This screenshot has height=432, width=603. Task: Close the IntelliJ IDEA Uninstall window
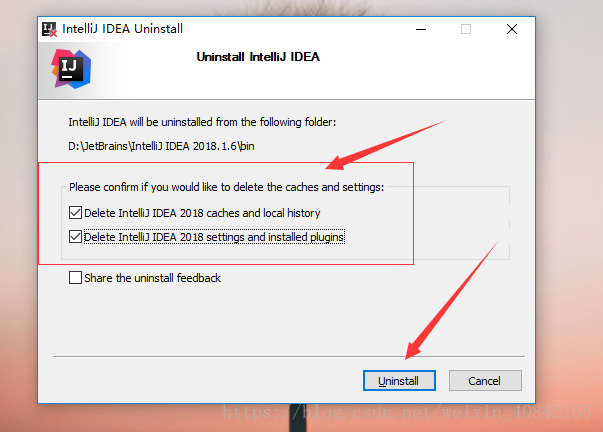pyautogui.click(x=511, y=29)
